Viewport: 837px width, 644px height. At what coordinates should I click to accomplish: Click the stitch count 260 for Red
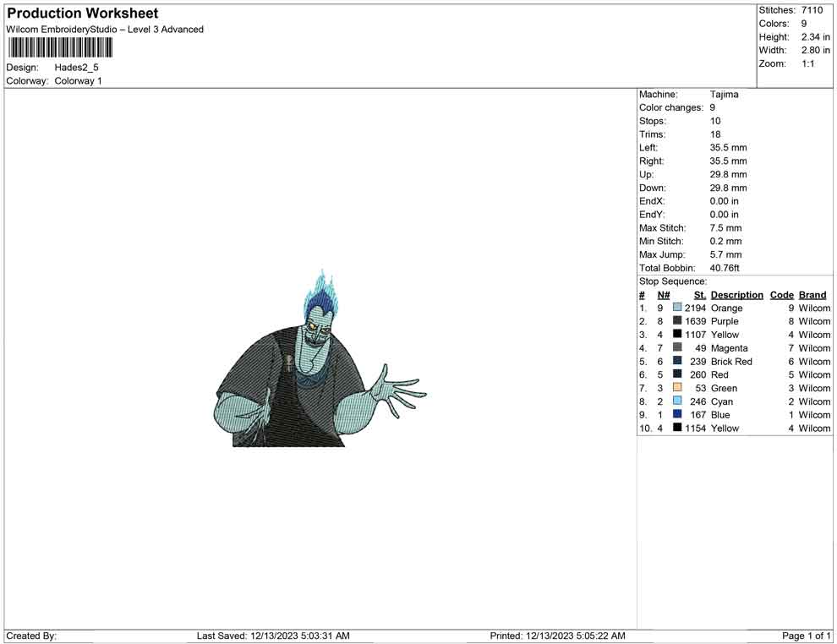pos(698,374)
